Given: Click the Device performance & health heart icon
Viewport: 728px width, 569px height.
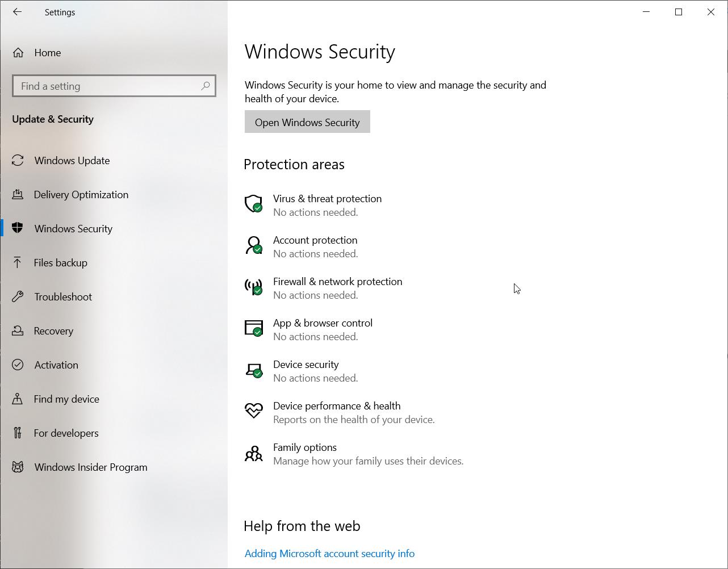Looking at the screenshot, I should click(253, 412).
